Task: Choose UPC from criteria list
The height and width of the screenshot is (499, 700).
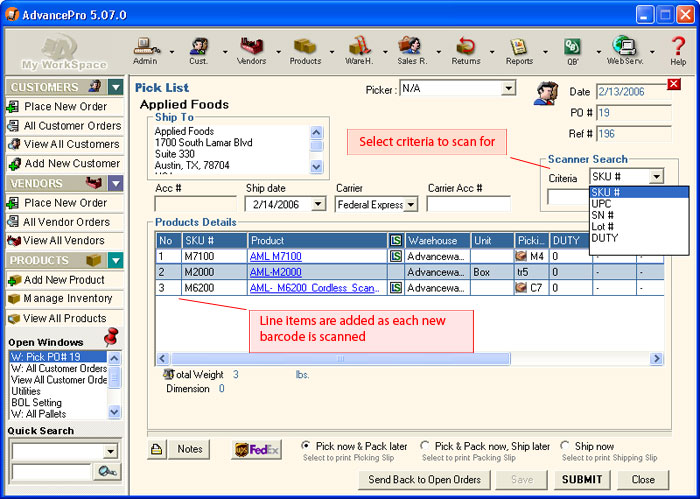Action: coord(639,204)
